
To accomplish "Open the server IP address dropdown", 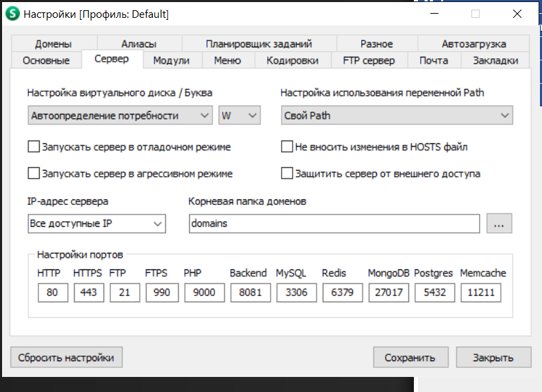I will pos(97,223).
